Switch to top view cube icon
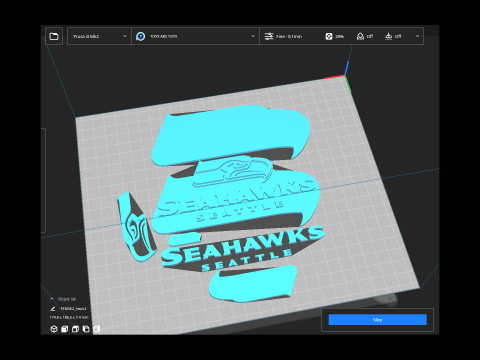Viewport: 480px width, 360px height. coord(75,329)
